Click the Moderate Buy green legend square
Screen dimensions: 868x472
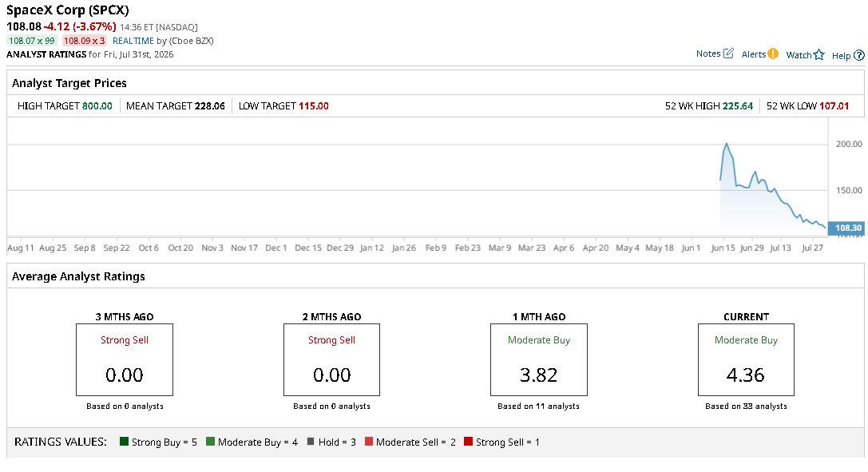click(x=210, y=442)
